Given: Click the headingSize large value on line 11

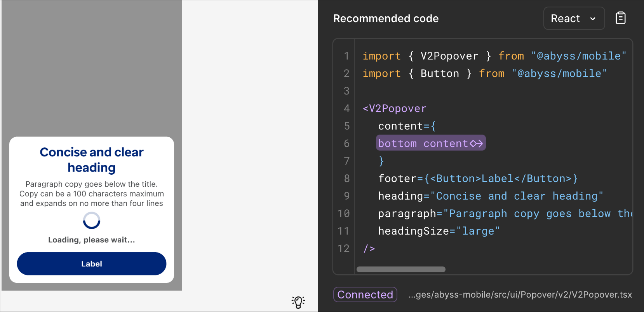Looking at the screenshot, I should point(479,231).
